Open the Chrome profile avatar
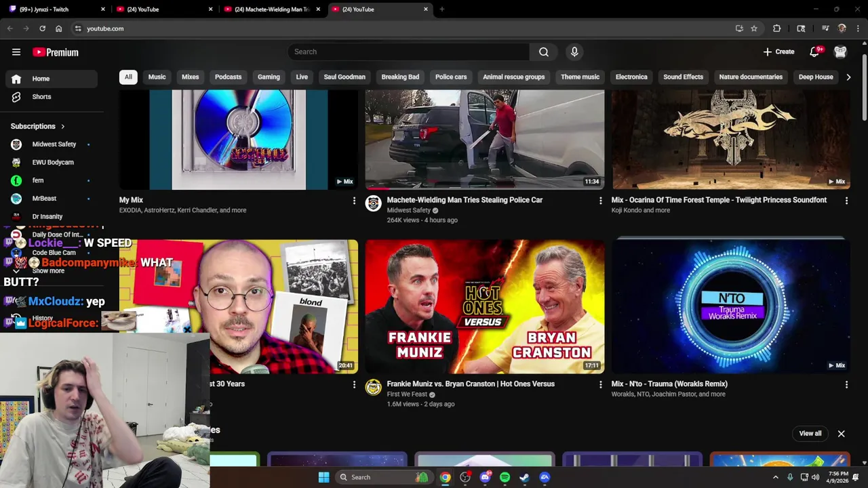The image size is (868, 488). coord(842,28)
